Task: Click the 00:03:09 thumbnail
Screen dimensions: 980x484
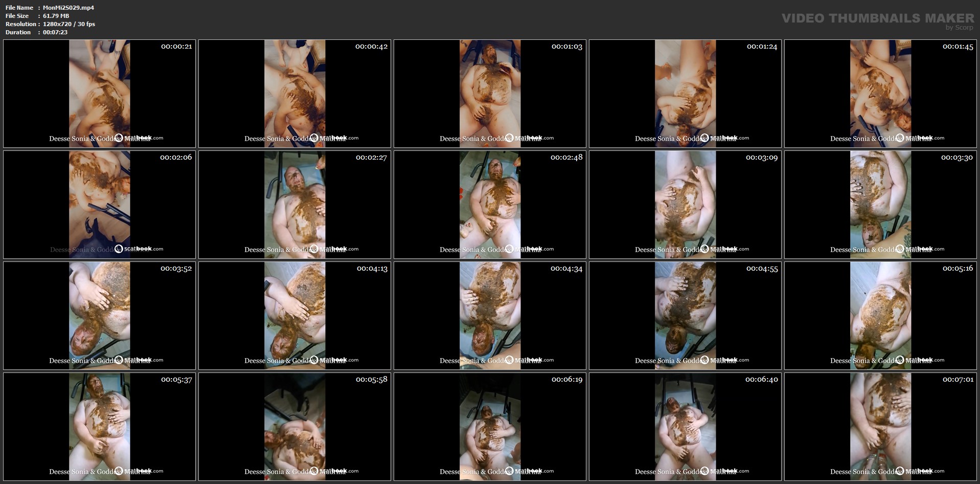Action: (x=685, y=205)
